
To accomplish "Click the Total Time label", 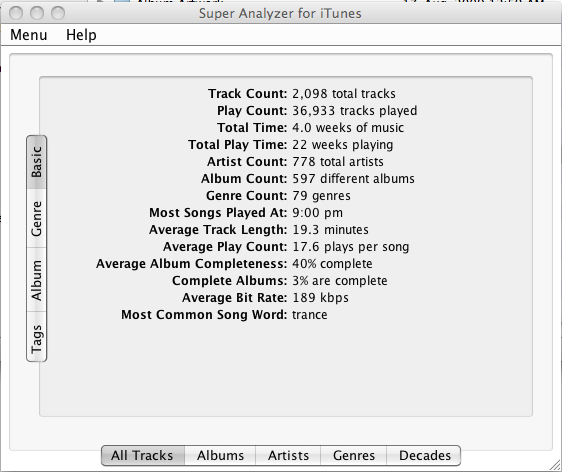I will 252,128.
